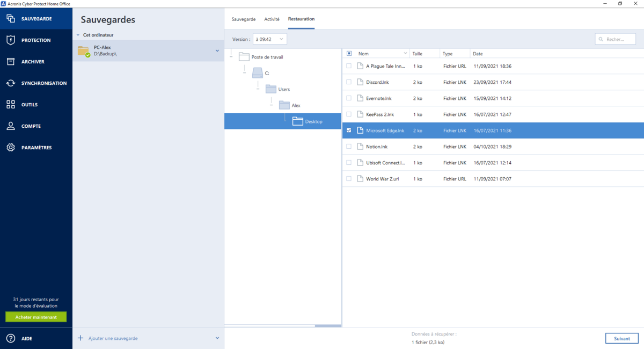Switch to the Sauvegarde tab
The image size is (644, 349).
tap(244, 19)
